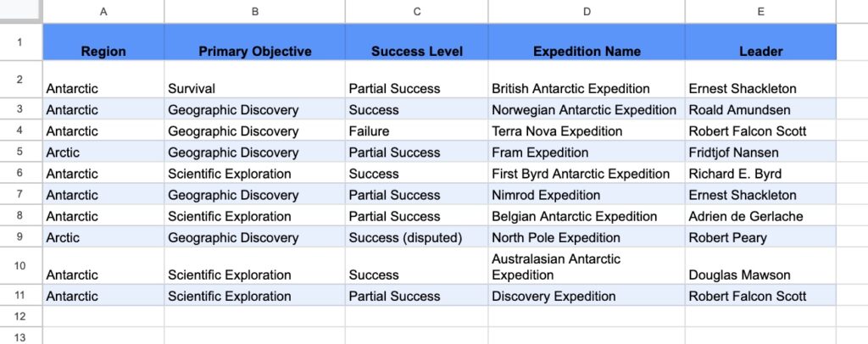Select the Success Level header cell
Screen dimensions: 868x344
416,51
